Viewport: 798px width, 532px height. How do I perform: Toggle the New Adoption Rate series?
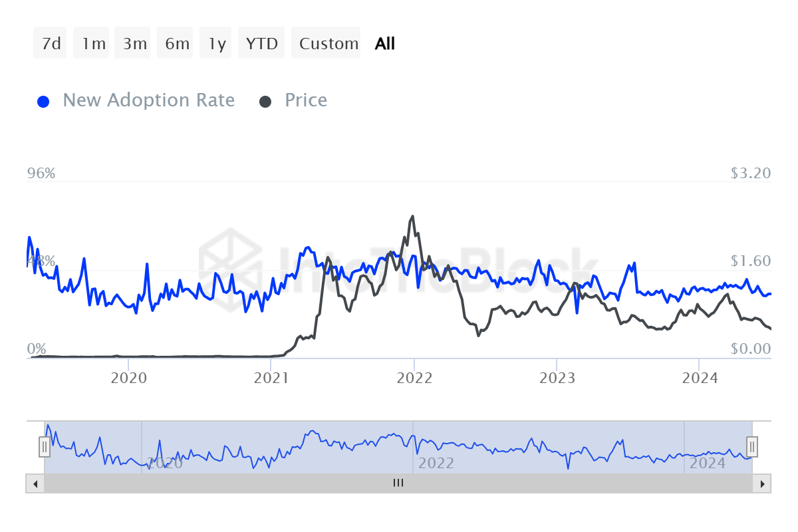pos(148,100)
